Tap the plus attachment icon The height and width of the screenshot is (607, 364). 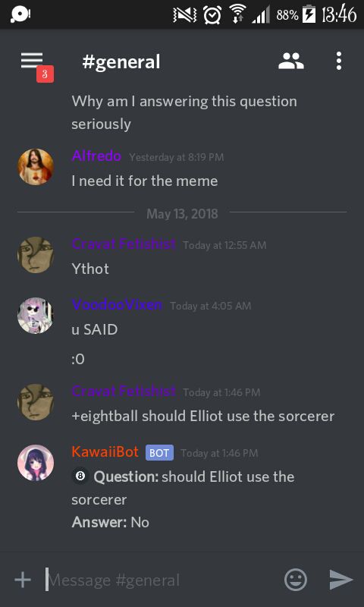point(23,580)
